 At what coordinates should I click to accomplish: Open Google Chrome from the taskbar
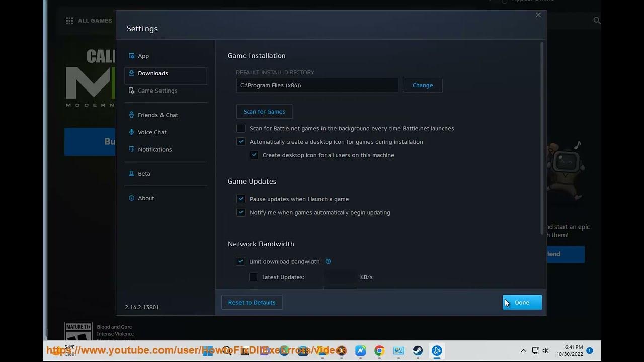click(379, 351)
